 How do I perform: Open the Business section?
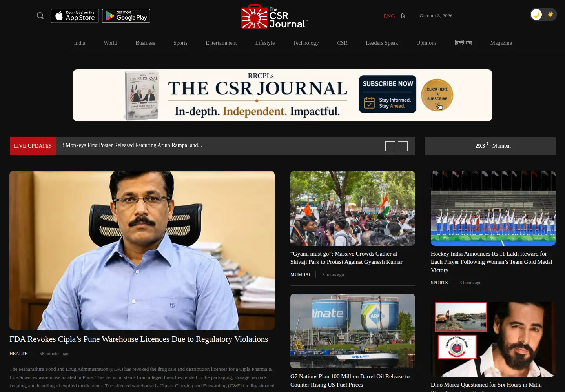point(145,43)
